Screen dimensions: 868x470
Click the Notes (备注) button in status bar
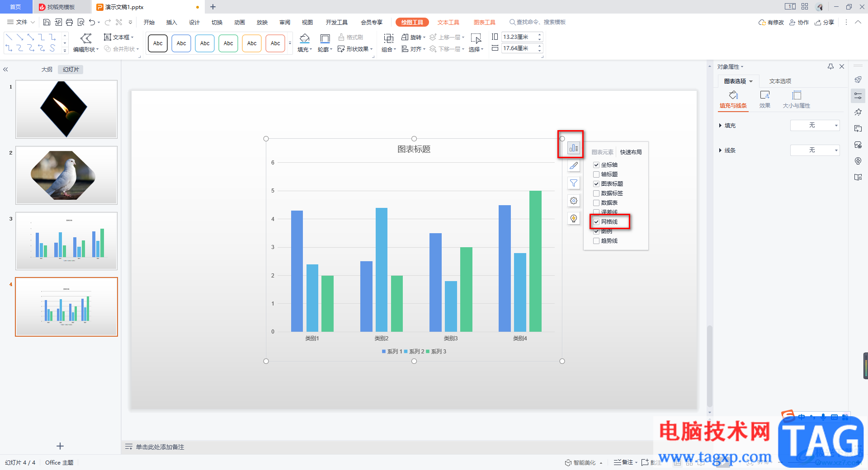click(624, 462)
